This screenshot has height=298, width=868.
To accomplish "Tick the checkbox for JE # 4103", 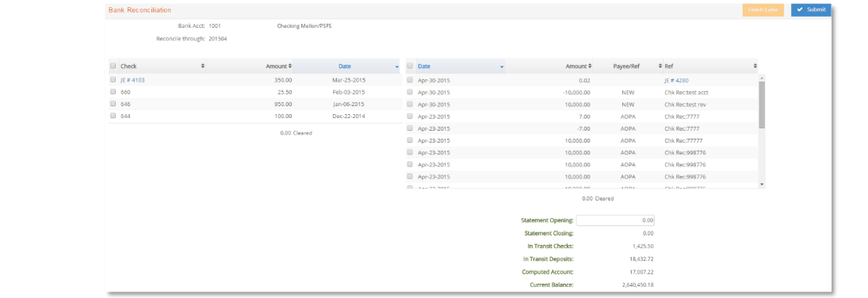I will click(113, 80).
